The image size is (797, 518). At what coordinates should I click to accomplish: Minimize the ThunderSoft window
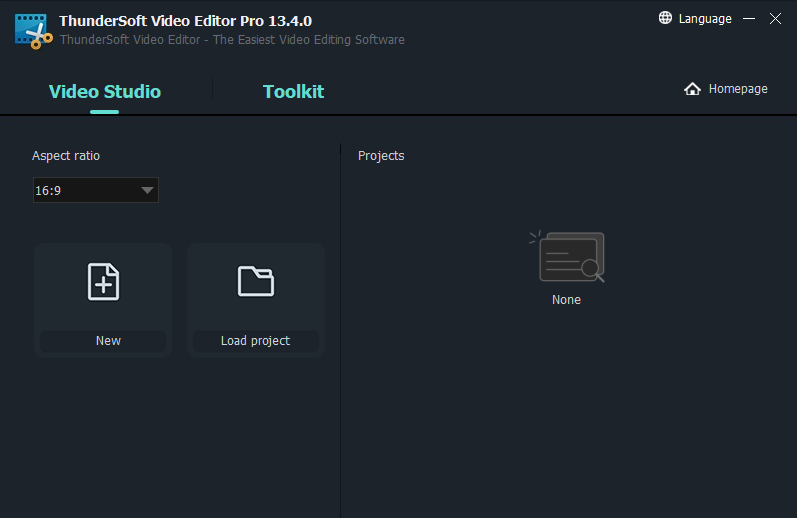pos(749,19)
